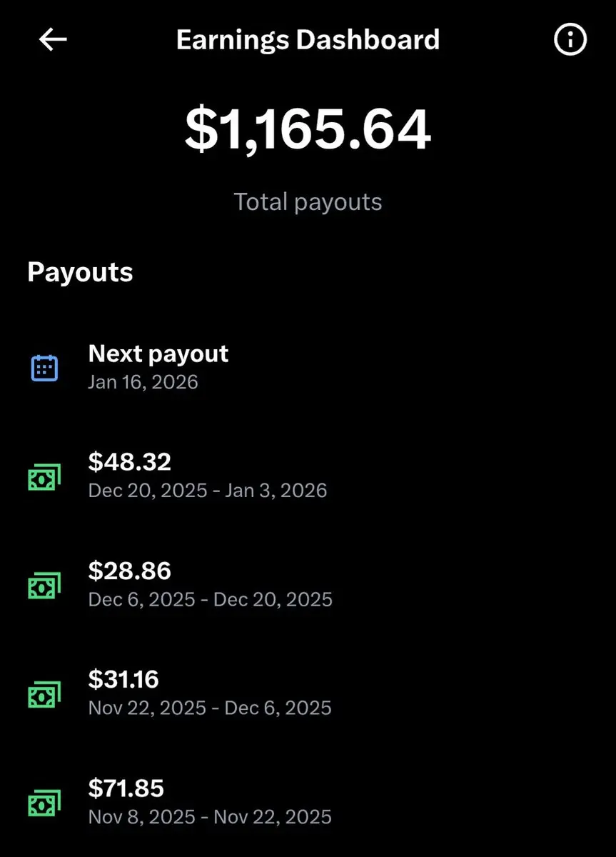
Task: Select the Dec 6, 2025 - Dec 20, 2025 period
Action: [x=211, y=599]
